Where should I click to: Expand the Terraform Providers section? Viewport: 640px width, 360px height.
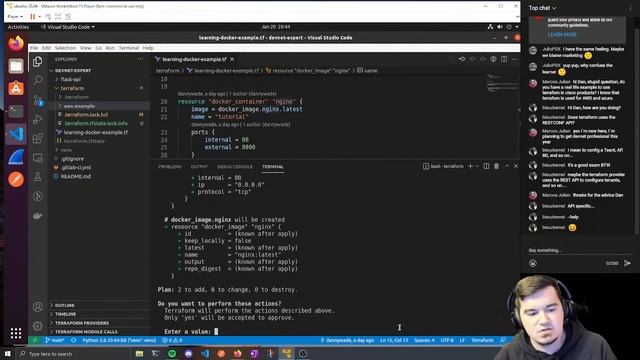(82, 323)
